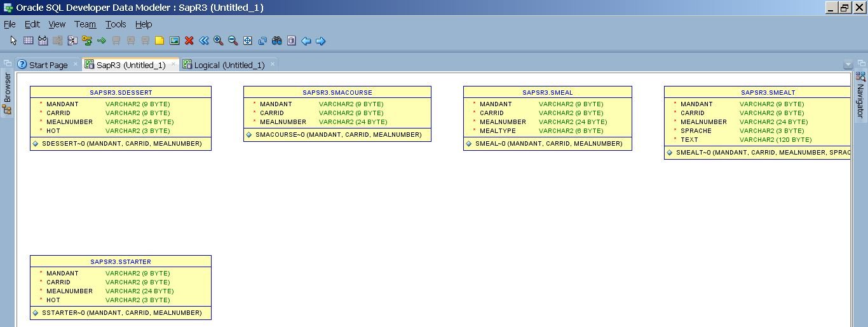Open the tab list dropdown arrow

(848, 65)
